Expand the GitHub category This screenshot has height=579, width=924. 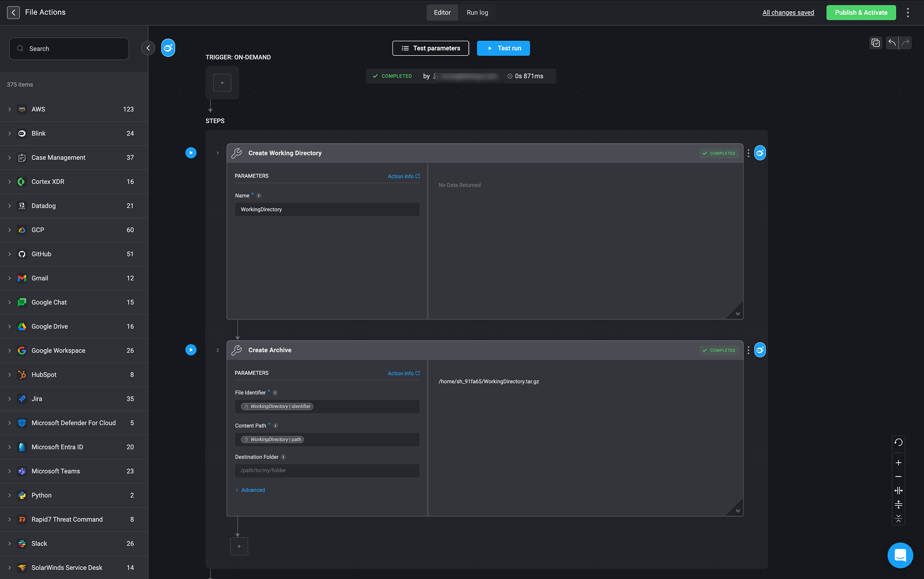(x=9, y=254)
